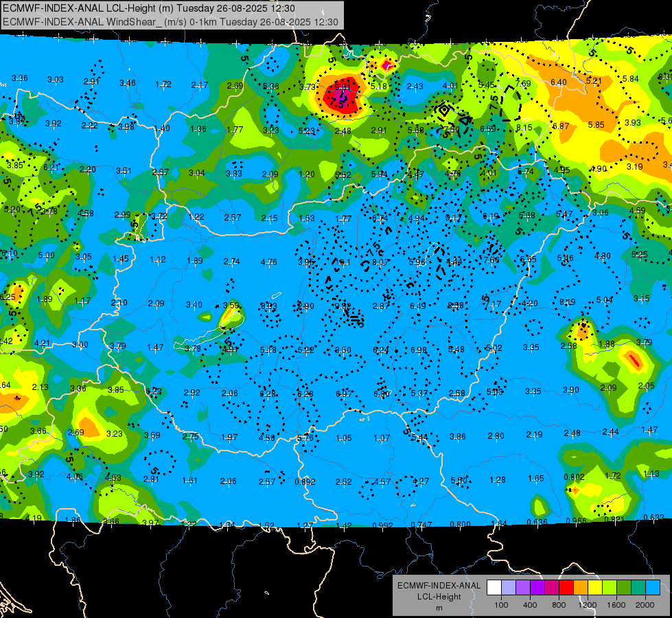Image resolution: width=672 pixels, height=618 pixels.
Task: Click the magenta legend color swatch
Action: [x=552, y=588]
